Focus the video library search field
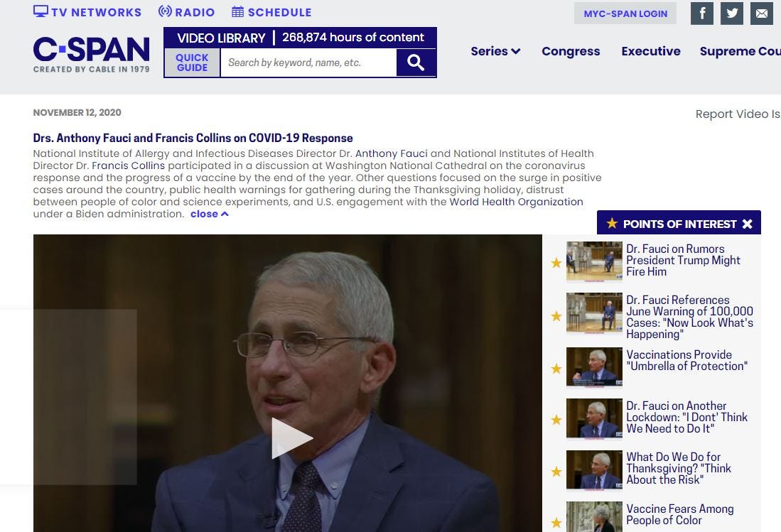 308,63
